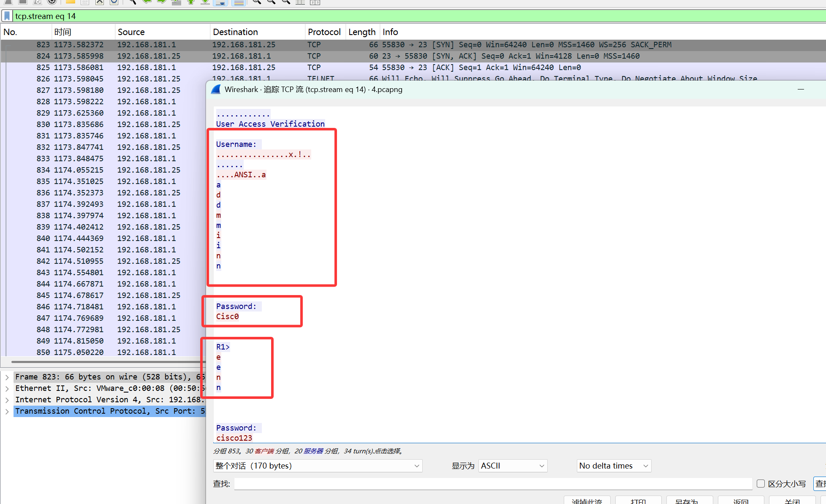Open the ASCII display format dropdown

point(512,466)
